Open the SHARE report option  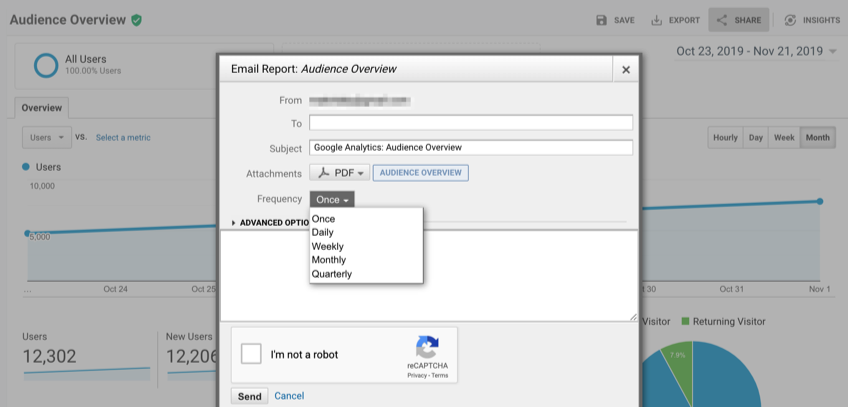[739, 20]
